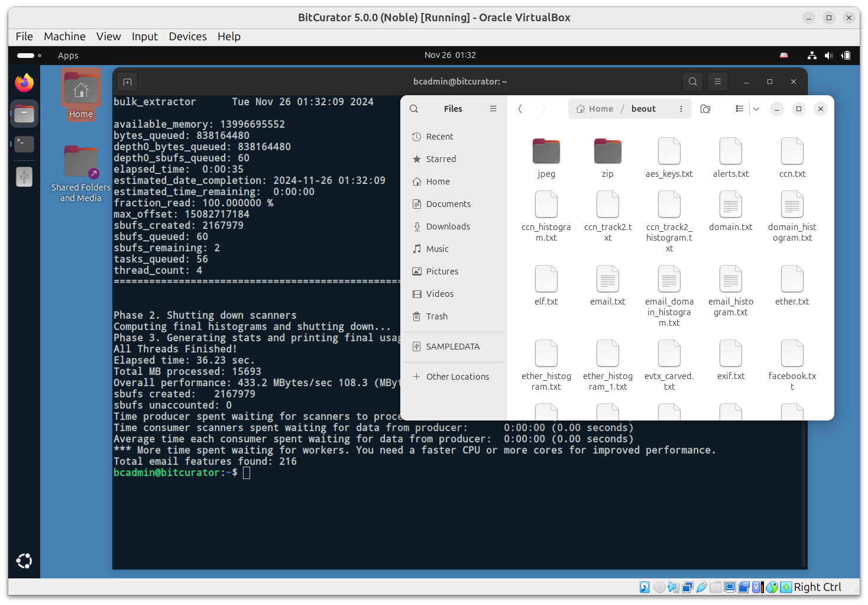Click the search-everywhere camera icon in Files
This screenshot has width=868, height=605.
(705, 109)
